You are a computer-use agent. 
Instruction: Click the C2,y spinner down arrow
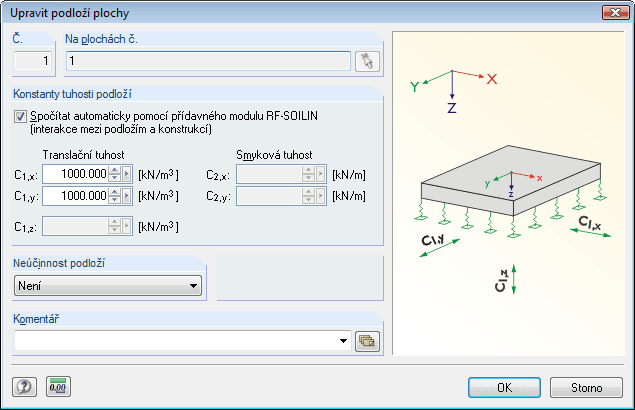tap(309, 200)
